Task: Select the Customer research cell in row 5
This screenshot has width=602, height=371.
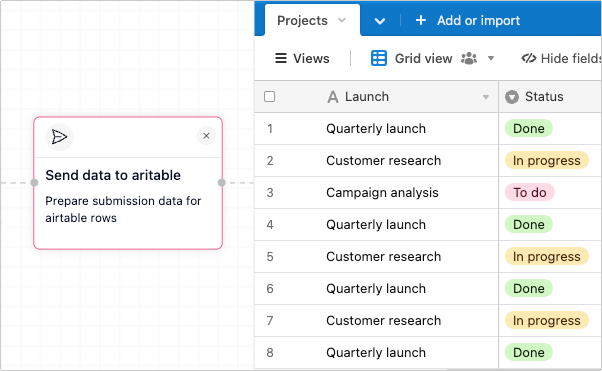Action: tap(384, 257)
